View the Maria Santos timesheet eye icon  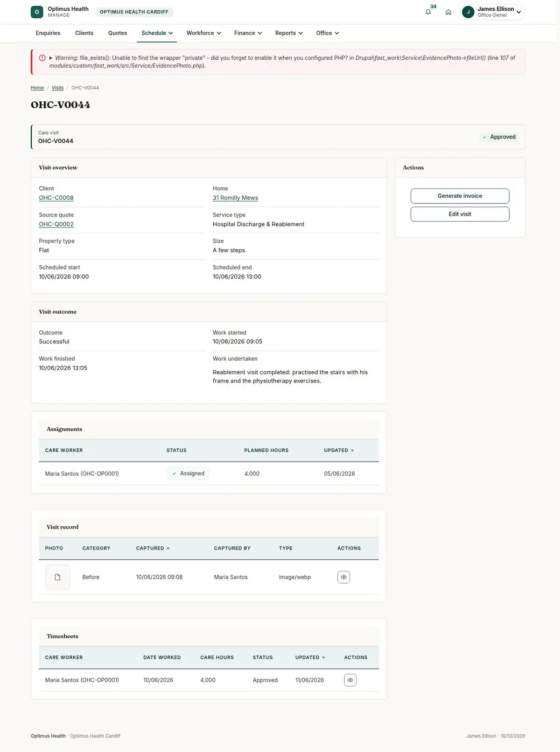pos(350,680)
